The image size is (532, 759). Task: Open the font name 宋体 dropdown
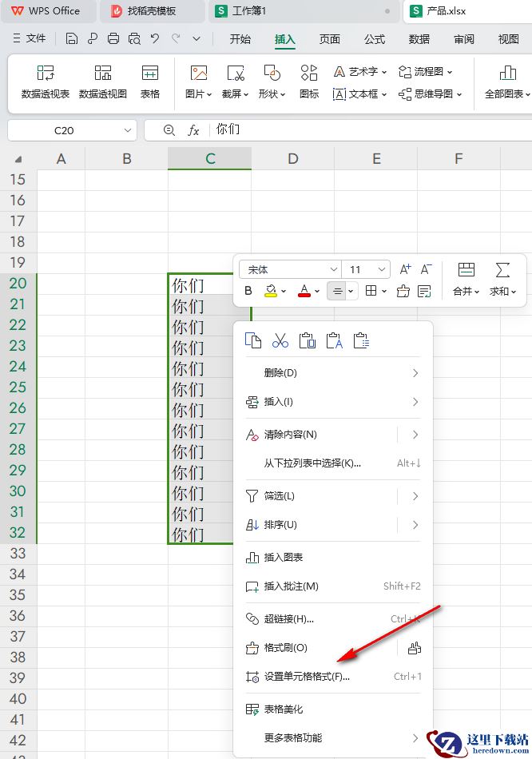334,269
